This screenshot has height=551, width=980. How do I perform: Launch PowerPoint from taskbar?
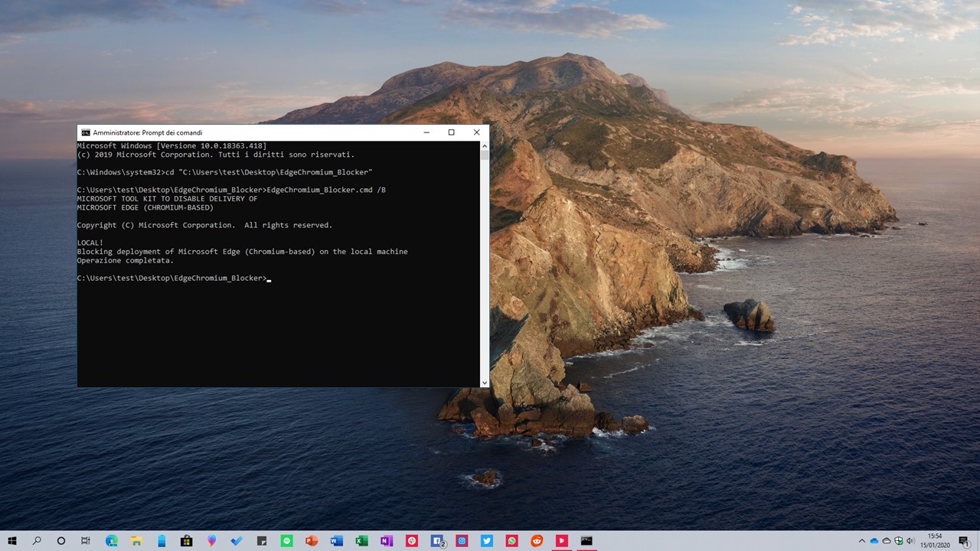(x=312, y=540)
